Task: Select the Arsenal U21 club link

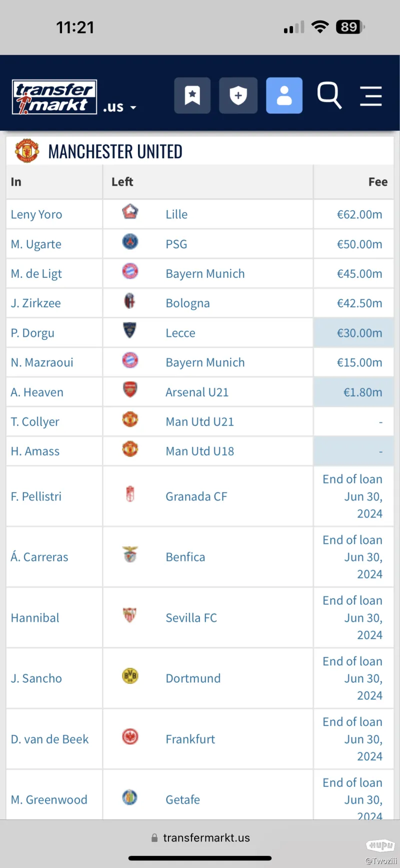Action: (x=197, y=392)
